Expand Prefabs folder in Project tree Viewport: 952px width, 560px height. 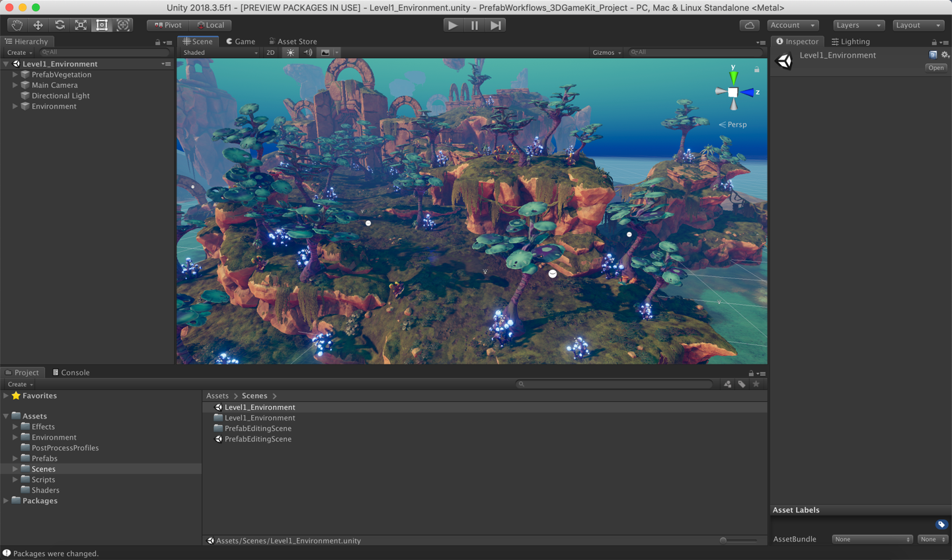(15, 458)
